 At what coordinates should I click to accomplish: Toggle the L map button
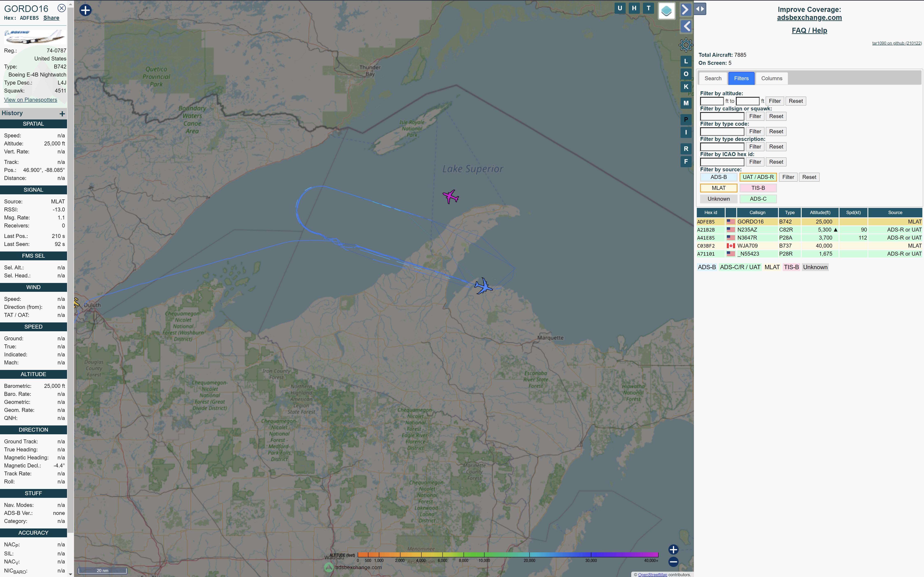(x=686, y=61)
